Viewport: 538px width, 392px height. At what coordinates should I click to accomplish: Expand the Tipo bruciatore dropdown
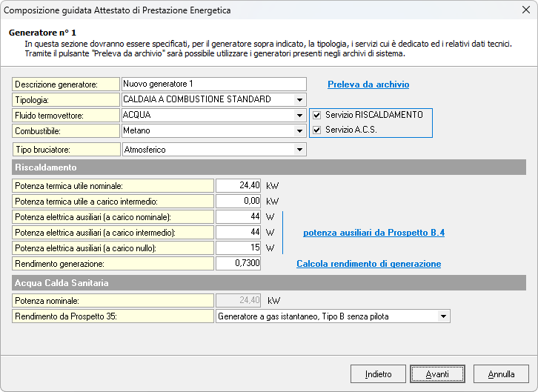point(299,150)
